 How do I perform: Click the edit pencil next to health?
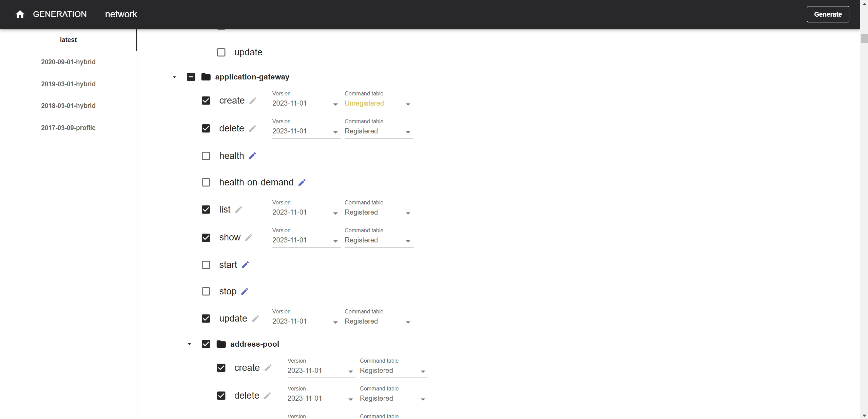point(252,156)
